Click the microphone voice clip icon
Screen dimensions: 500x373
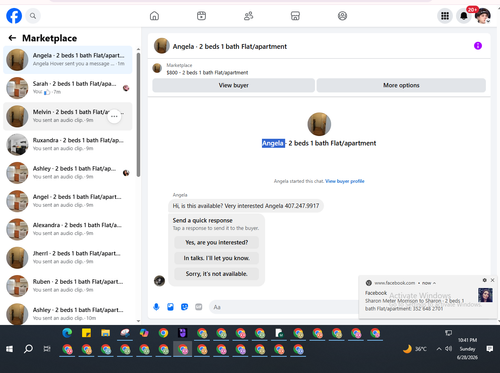click(x=156, y=307)
